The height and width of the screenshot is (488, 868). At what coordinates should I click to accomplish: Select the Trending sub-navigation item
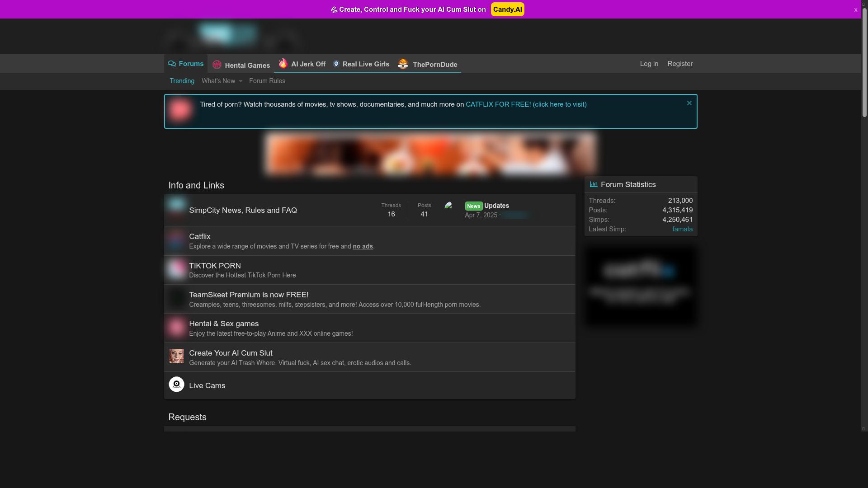pyautogui.click(x=182, y=81)
